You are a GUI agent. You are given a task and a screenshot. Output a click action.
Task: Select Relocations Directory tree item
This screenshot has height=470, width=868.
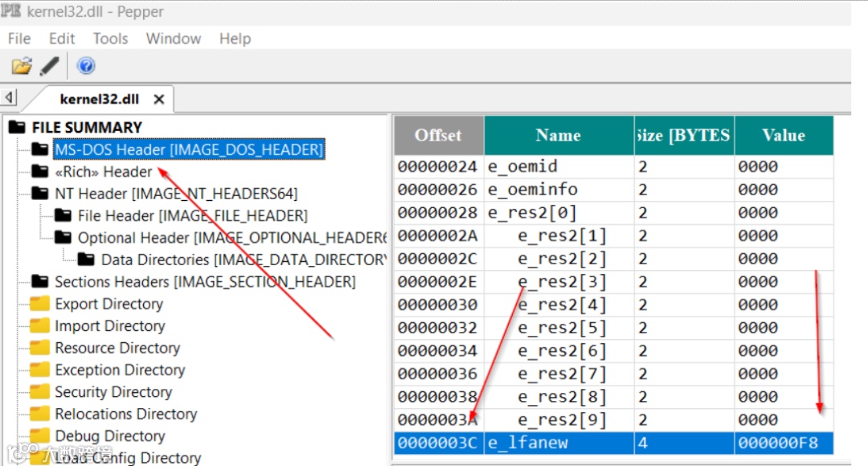point(125,414)
